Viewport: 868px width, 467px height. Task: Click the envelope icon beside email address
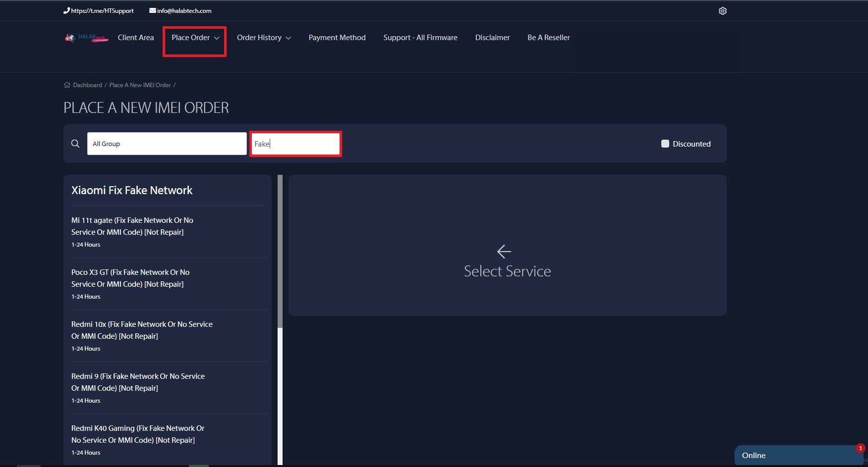[153, 10]
